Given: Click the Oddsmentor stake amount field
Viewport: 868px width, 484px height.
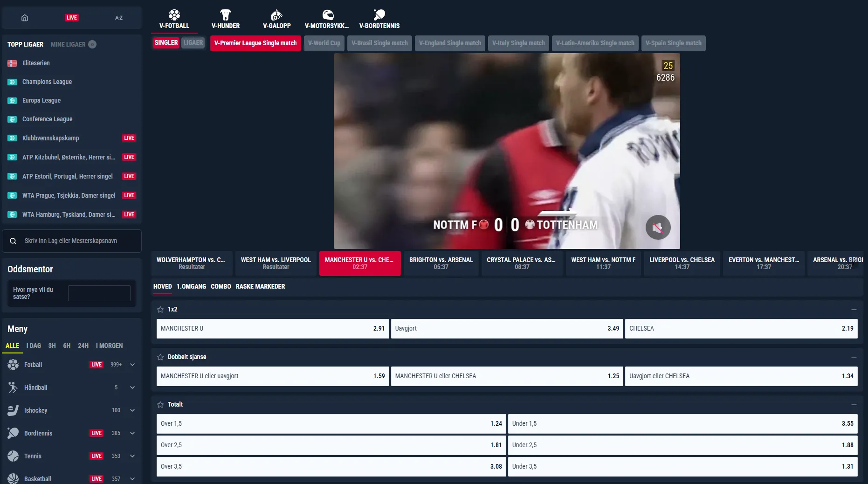Looking at the screenshot, I should pos(99,293).
